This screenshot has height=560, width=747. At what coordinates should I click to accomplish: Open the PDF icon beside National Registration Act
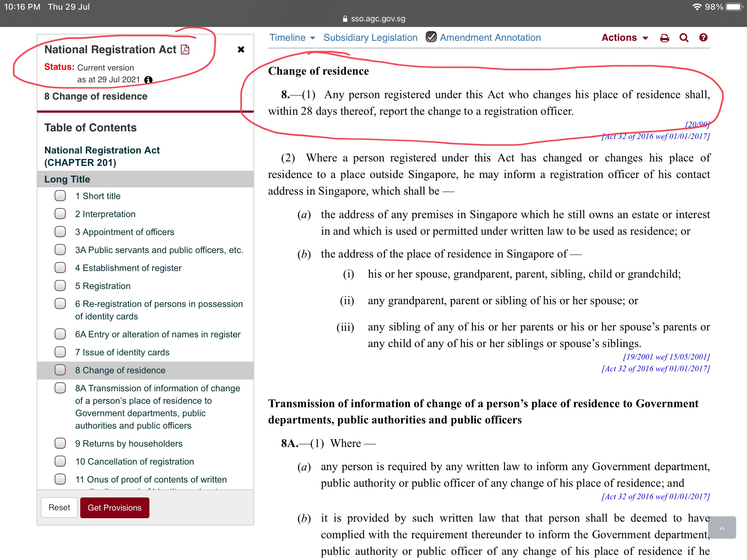[185, 49]
